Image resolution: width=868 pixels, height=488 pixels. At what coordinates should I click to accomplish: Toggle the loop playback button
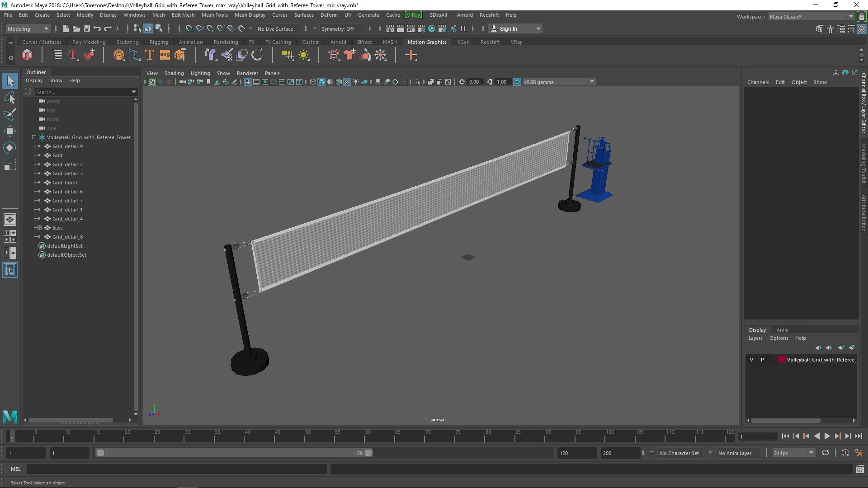(826, 453)
